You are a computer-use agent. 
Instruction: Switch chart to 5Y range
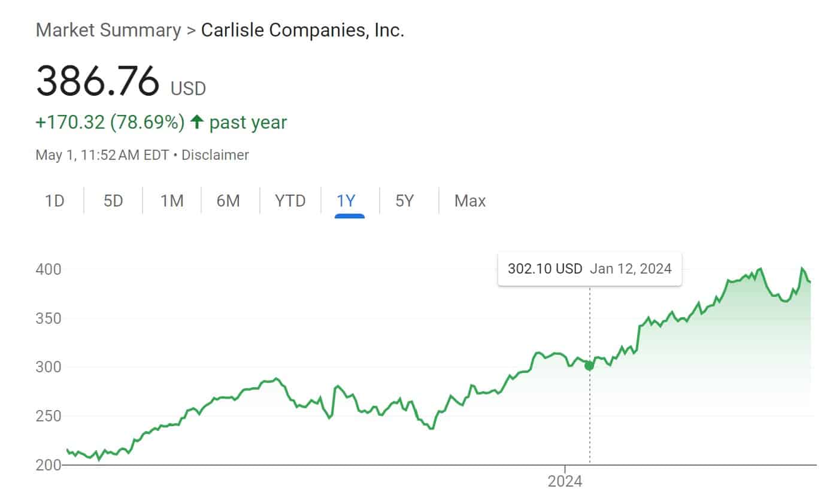(x=405, y=201)
